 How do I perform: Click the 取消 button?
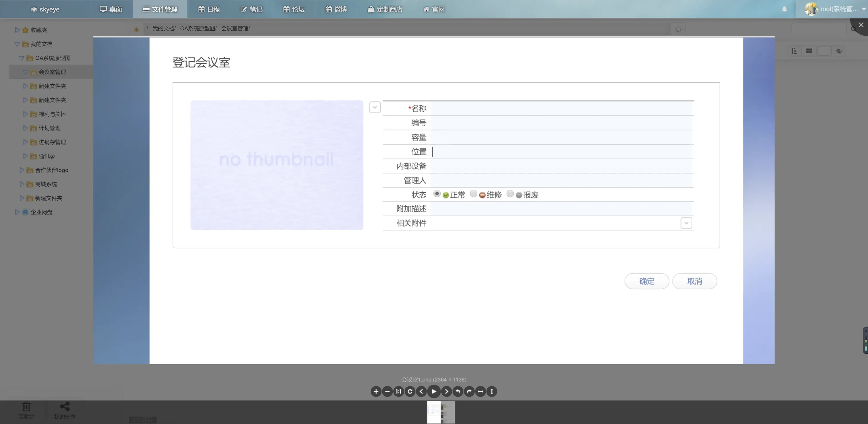coord(694,281)
